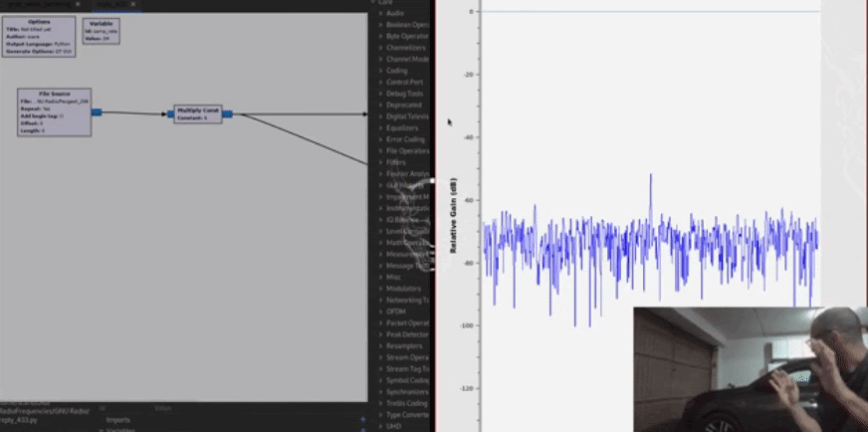Image resolution: width=868 pixels, height=432 pixels.
Task: Select the Multiply Const block
Action: (197, 113)
